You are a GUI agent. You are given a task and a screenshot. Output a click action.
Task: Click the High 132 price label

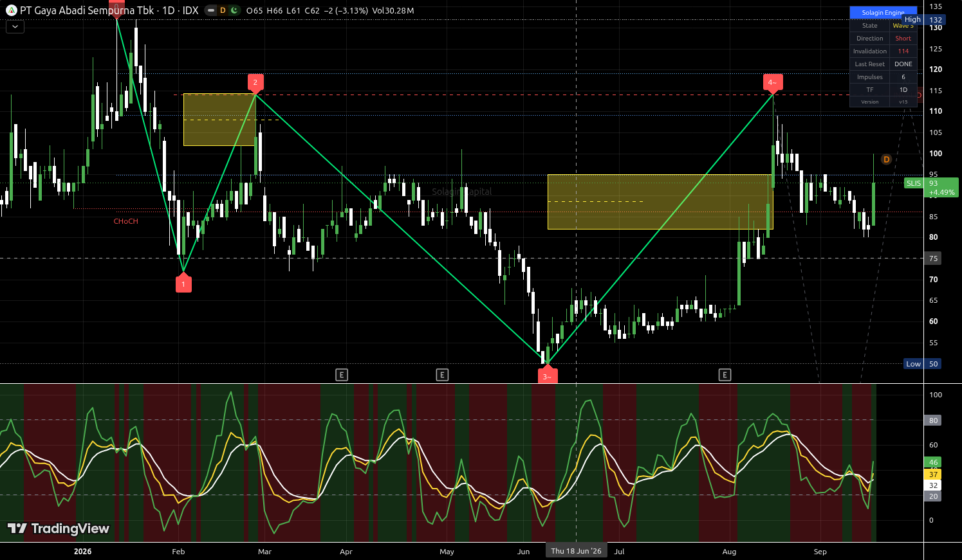pos(923,20)
